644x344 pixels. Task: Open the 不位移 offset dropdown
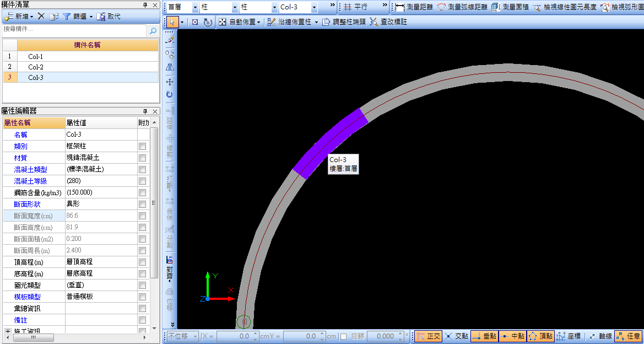coord(183,336)
